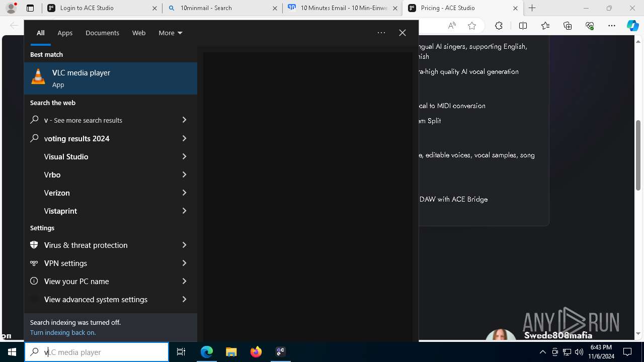The height and width of the screenshot is (362, 644).
Task: Open search panel options ellipsis
Action: (381, 33)
